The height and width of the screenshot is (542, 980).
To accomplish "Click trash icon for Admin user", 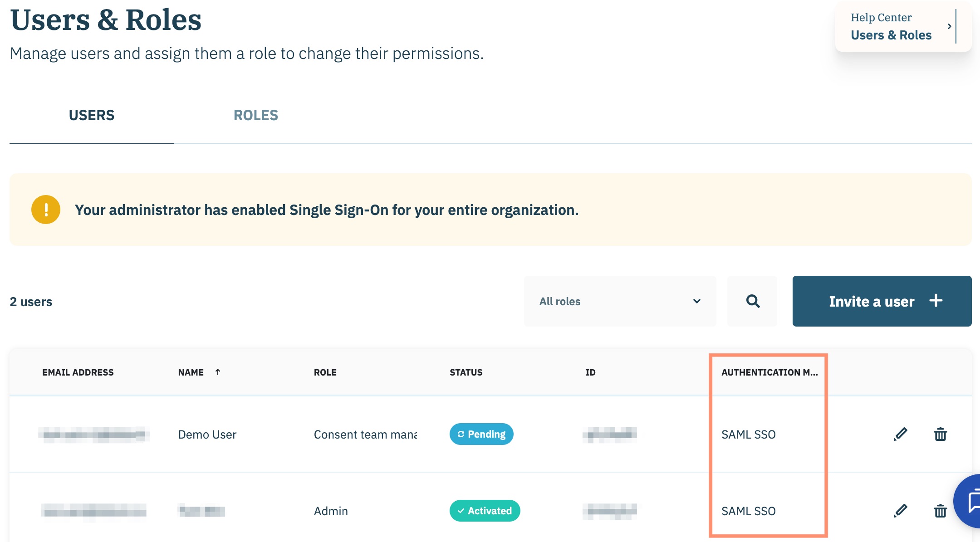I will (940, 511).
